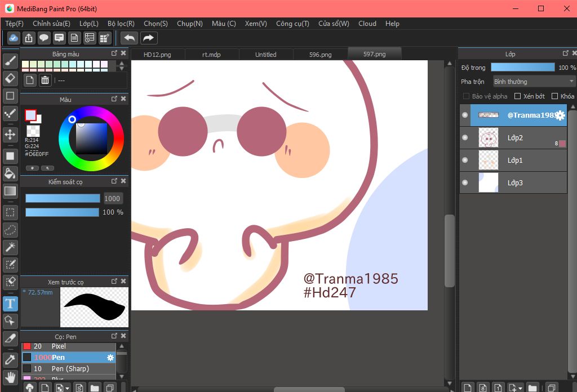Screen dimensions: 577x392
Task: Hide the @Tranma1985 text layer
Action: pos(465,115)
